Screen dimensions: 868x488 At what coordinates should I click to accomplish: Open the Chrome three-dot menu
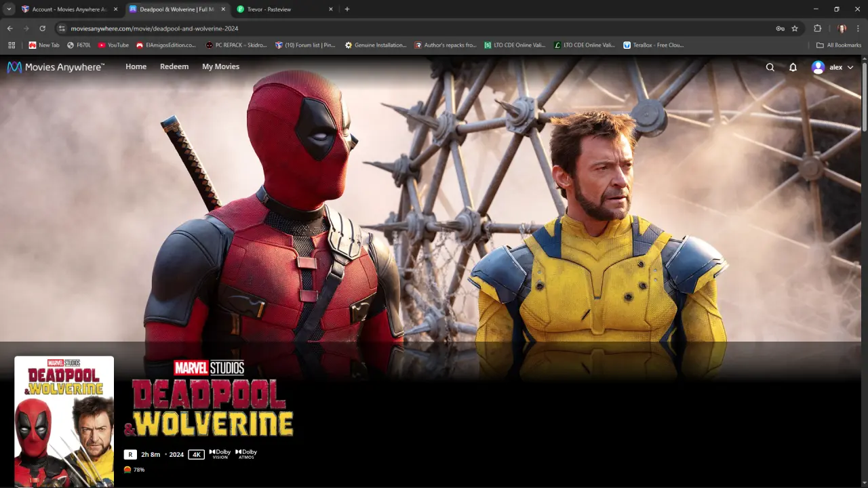(x=859, y=28)
